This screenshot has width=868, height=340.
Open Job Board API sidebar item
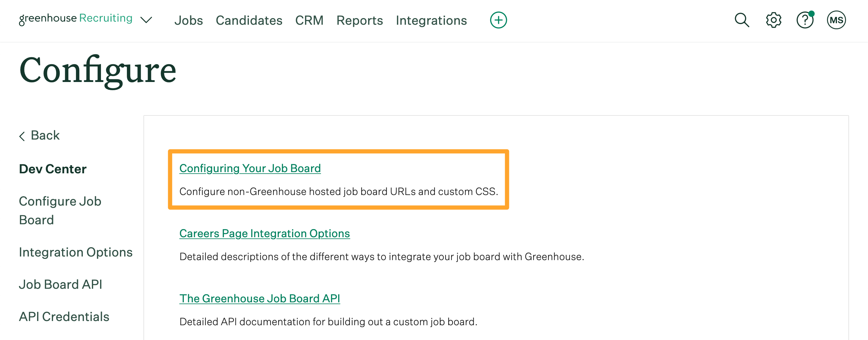click(x=60, y=285)
